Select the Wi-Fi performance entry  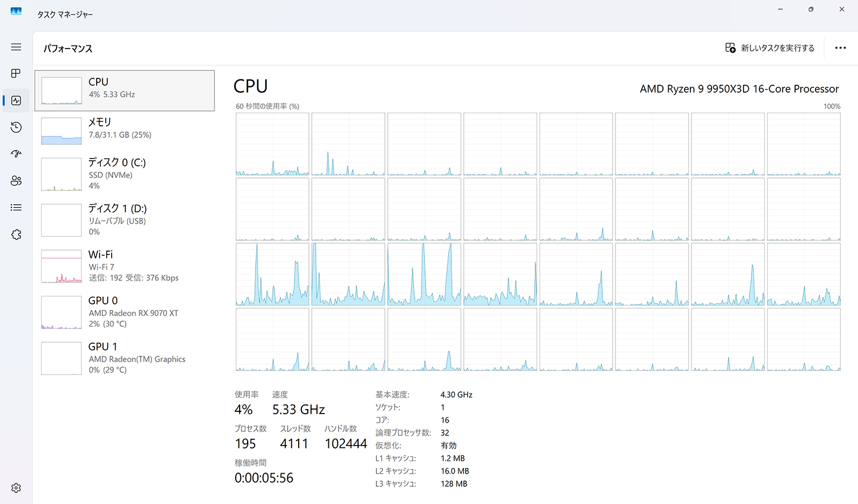125,266
